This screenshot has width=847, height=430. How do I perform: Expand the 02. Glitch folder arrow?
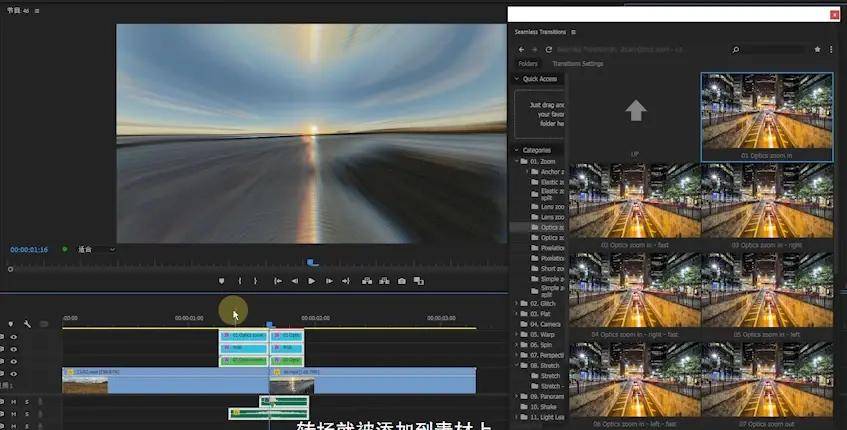tap(517, 304)
